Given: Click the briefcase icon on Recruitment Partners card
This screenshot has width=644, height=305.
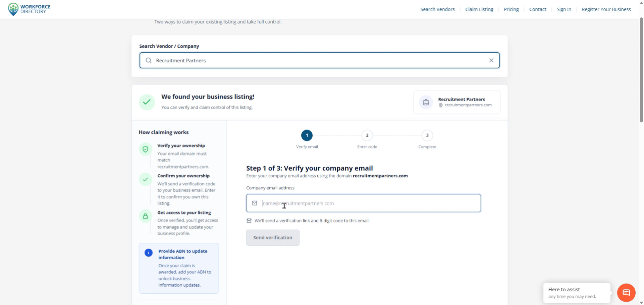Looking at the screenshot, I should click(426, 102).
